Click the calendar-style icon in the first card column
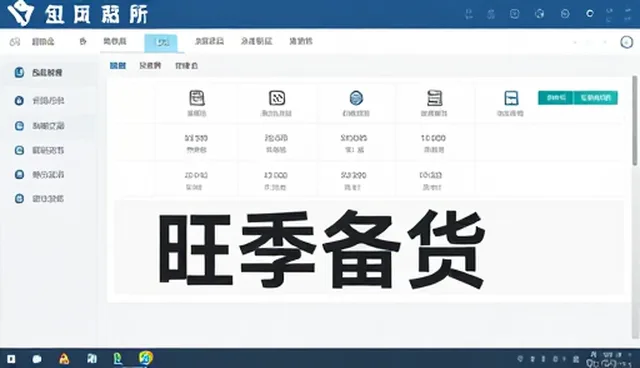 (x=197, y=98)
